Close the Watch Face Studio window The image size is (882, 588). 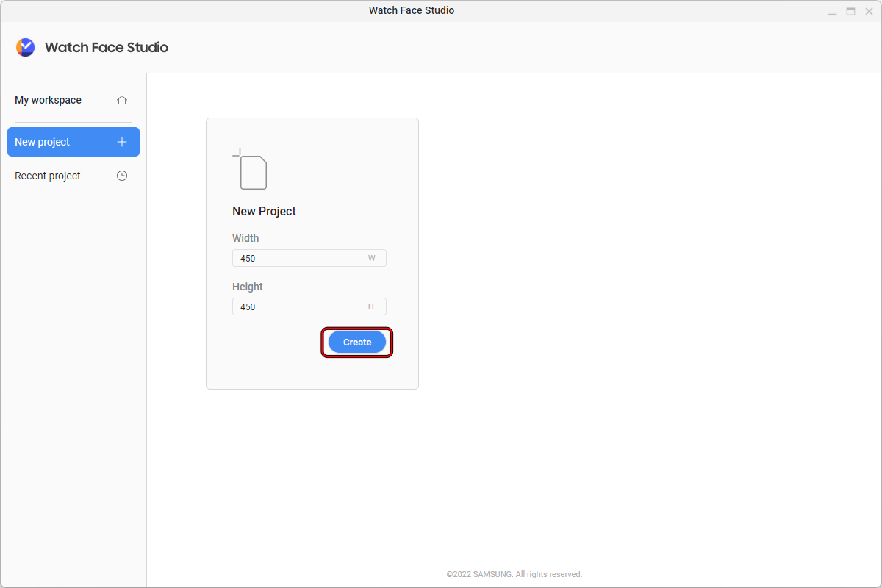click(869, 11)
